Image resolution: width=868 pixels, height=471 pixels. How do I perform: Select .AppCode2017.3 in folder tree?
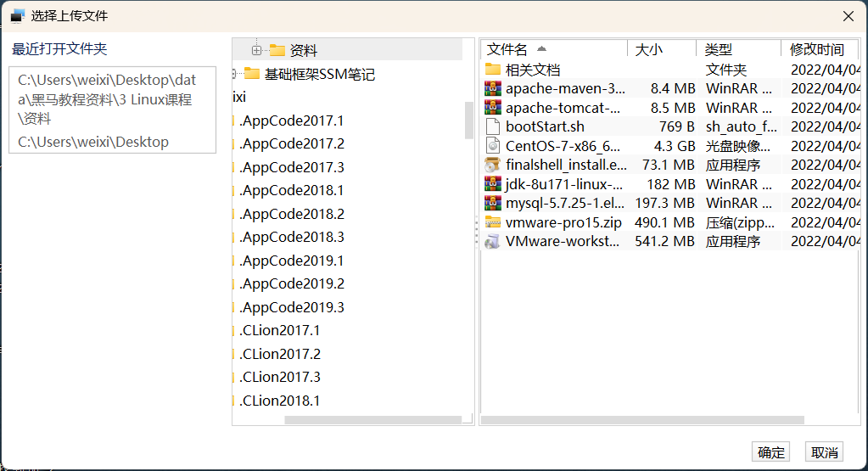coord(292,167)
